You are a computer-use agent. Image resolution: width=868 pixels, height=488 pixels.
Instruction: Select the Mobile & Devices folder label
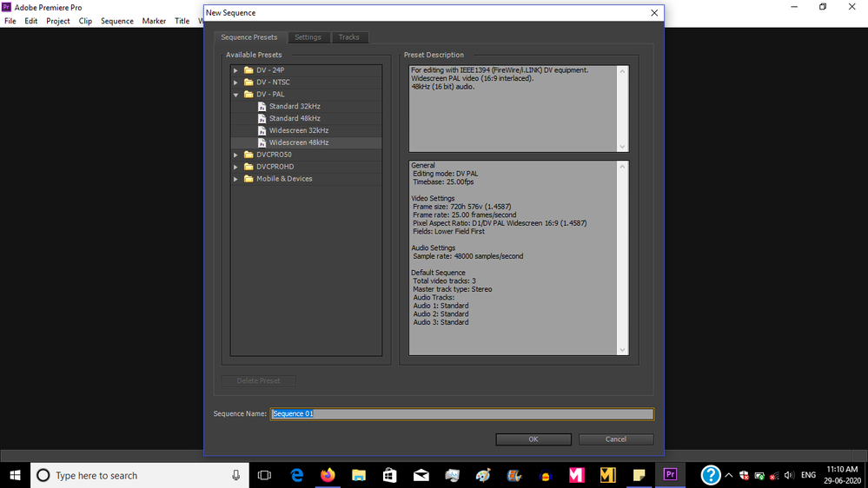click(284, 179)
